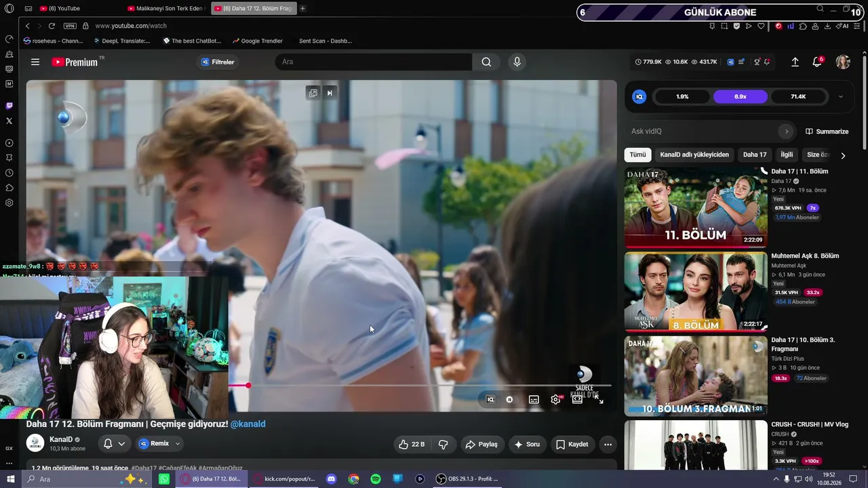868x488 pixels.
Task: Save the video with Kaydet
Action: point(572,445)
